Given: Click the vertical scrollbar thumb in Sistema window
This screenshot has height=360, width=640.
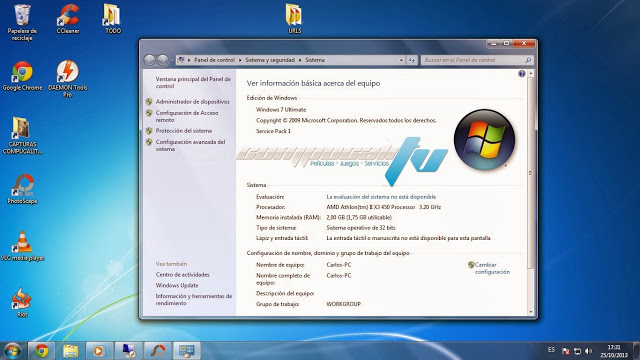Looking at the screenshot, I should click(x=531, y=173).
